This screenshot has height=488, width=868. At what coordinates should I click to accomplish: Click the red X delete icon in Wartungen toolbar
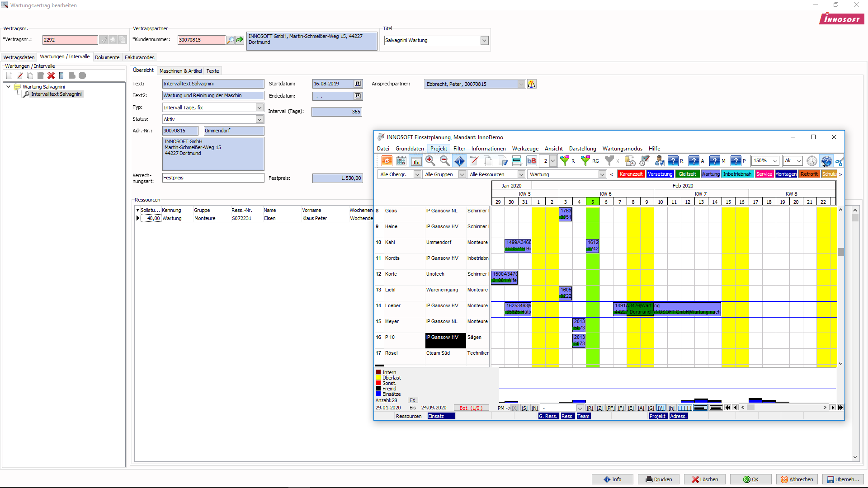coord(51,75)
